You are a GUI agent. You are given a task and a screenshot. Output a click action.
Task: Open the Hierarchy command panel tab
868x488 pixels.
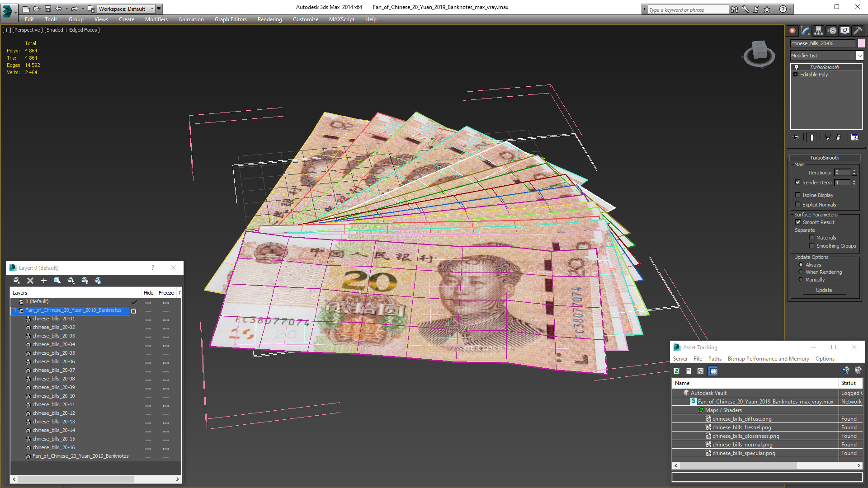click(818, 31)
